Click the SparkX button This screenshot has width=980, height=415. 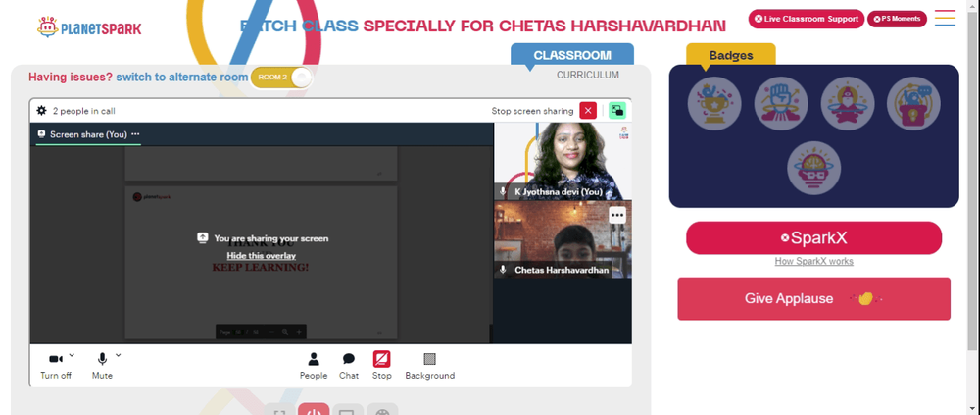point(813,237)
